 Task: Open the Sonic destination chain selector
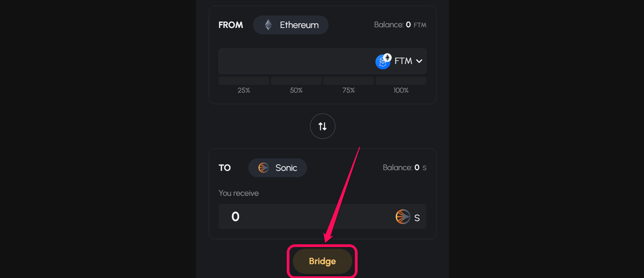click(278, 168)
